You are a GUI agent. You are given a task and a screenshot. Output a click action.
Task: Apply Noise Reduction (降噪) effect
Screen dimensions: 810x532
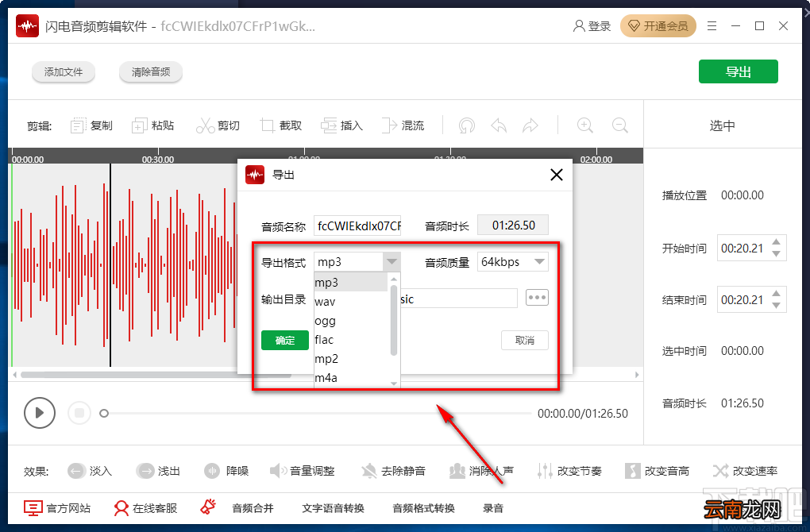[226, 471]
